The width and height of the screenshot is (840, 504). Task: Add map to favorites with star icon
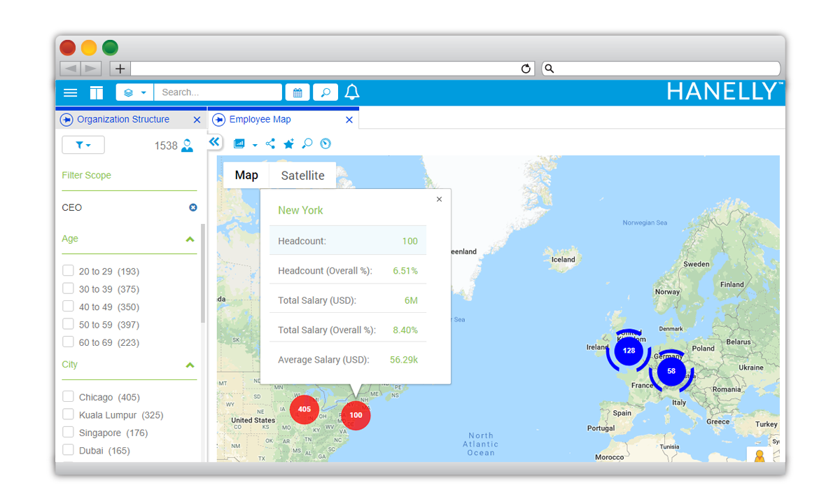pyautogui.click(x=288, y=144)
